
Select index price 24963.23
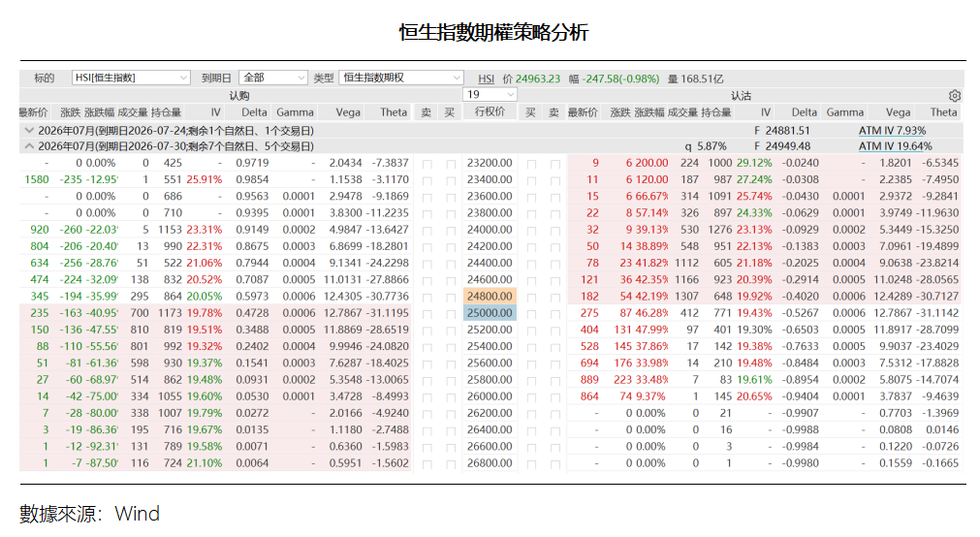(538, 79)
